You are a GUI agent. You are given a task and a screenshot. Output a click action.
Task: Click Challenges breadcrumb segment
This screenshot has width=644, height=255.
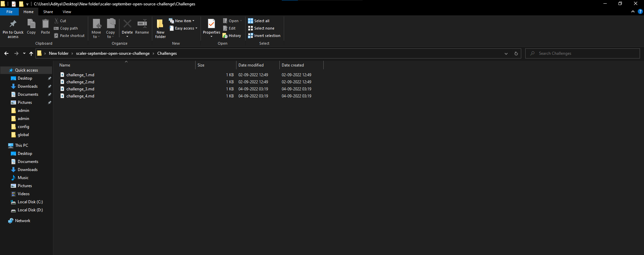(167, 53)
